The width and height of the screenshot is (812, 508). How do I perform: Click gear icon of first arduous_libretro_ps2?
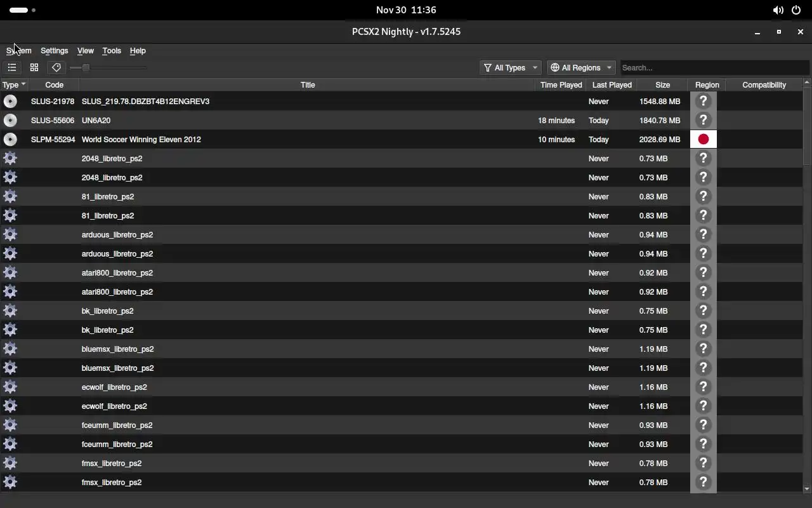click(x=10, y=234)
